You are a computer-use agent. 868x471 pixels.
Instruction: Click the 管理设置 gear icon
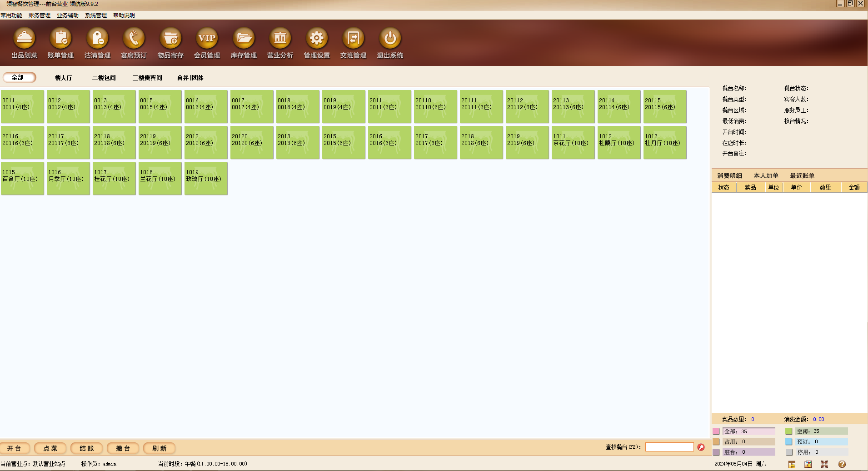[x=317, y=39]
